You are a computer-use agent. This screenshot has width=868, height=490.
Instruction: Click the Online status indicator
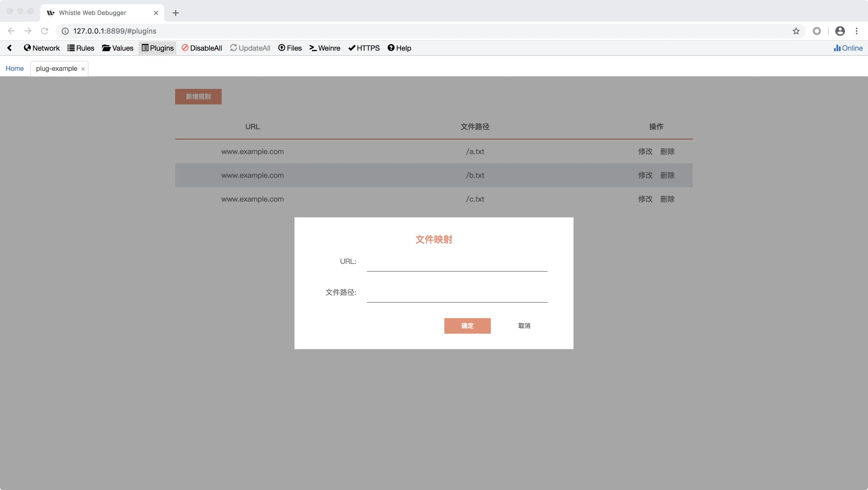[848, 48]
